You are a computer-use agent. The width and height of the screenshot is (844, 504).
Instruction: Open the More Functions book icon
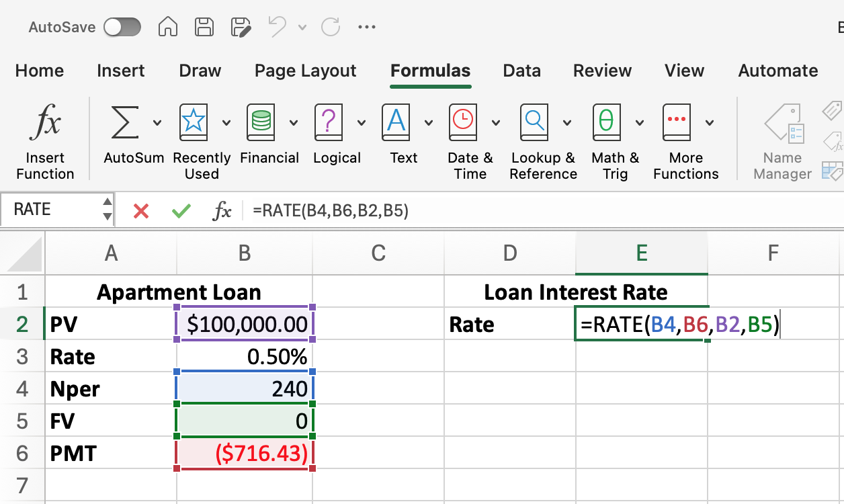677,122
